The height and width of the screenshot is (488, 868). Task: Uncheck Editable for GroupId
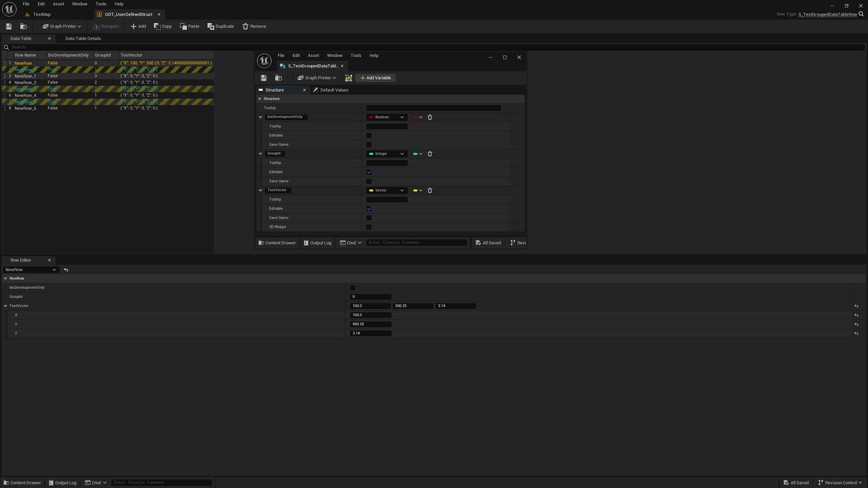pyautogui.click(x=369, y=172)
